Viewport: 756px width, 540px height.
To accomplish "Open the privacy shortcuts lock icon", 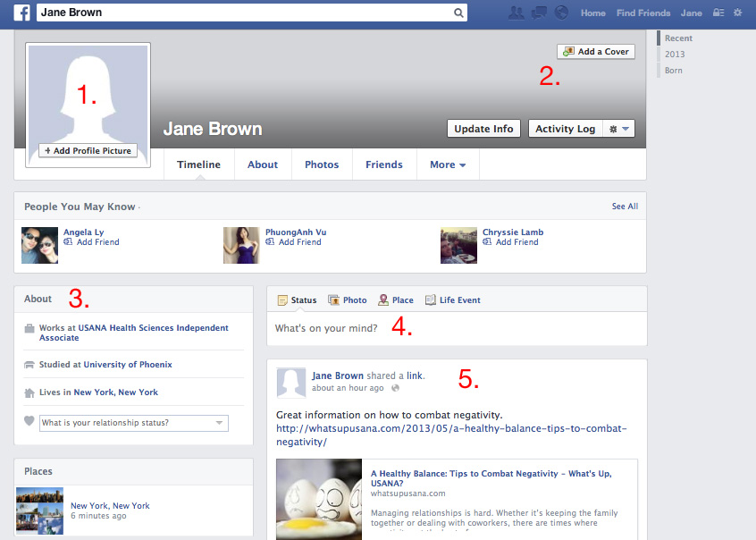I will coord(718,13).
